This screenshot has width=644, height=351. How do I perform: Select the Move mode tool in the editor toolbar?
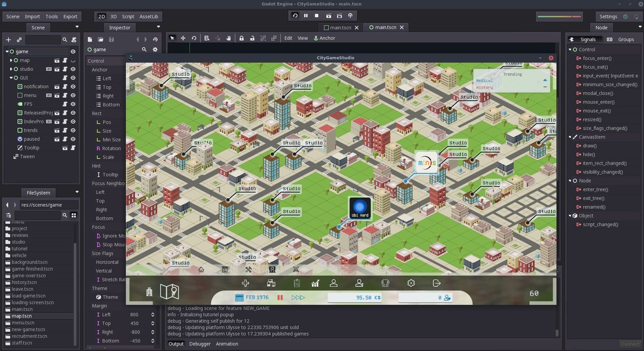click(183, 38)
